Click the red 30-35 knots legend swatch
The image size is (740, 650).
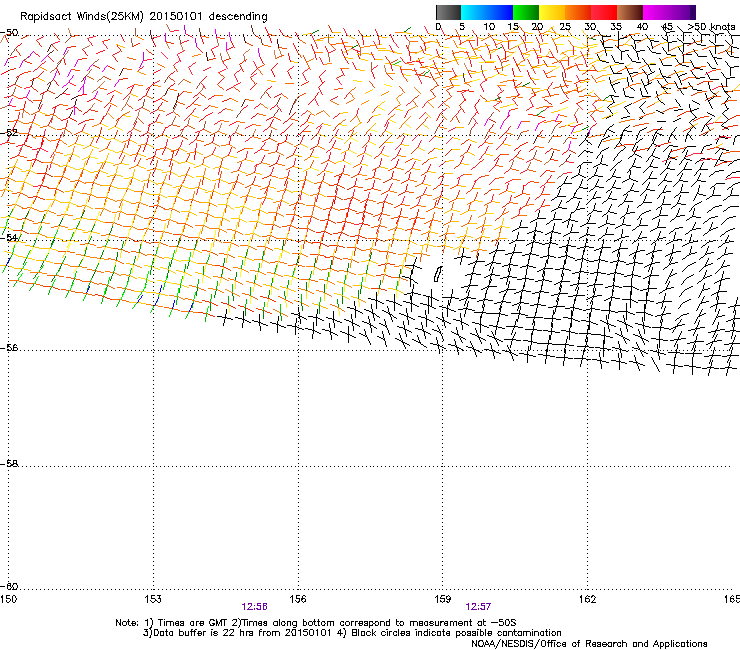604,12
